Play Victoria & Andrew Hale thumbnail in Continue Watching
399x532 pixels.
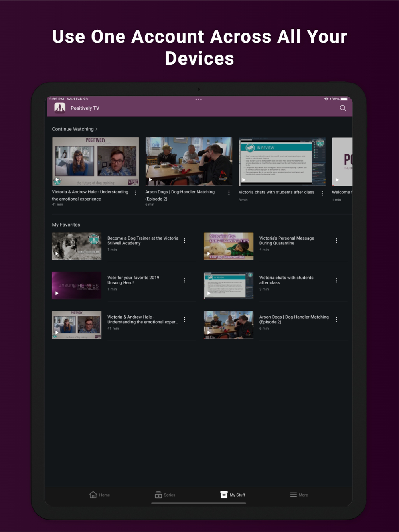pyautogui.click(x=96, y=162)
